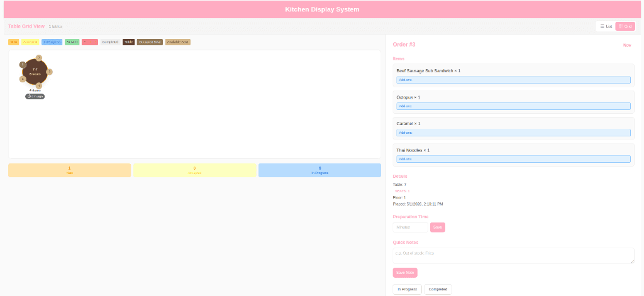
Task: Click the Placed date and time text
Action: click(418, 204)
